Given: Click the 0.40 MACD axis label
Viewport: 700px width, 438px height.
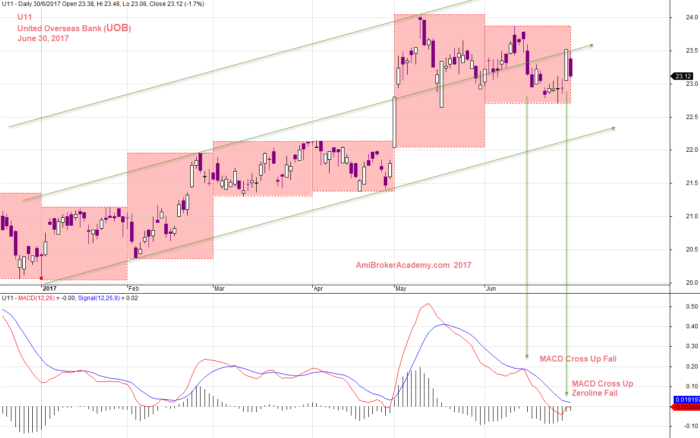Looking at the screenshot, I should [692, 326].
